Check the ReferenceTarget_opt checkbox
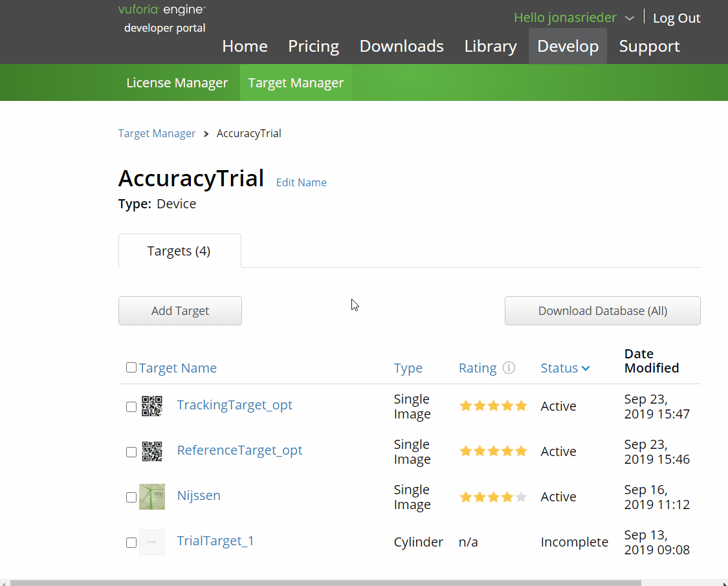The image size is (728, 586). [x=131, y=452]
